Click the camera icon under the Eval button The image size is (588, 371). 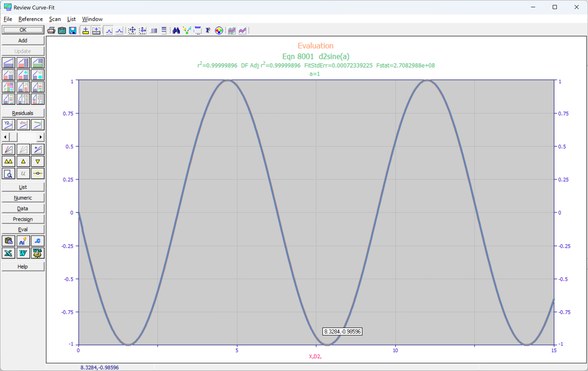8,241
